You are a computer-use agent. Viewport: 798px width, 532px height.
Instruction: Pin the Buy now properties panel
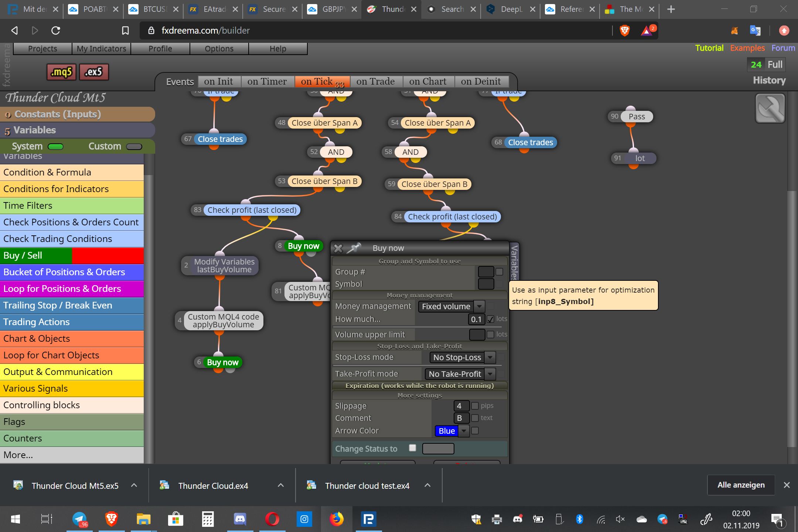coord(354,248)
